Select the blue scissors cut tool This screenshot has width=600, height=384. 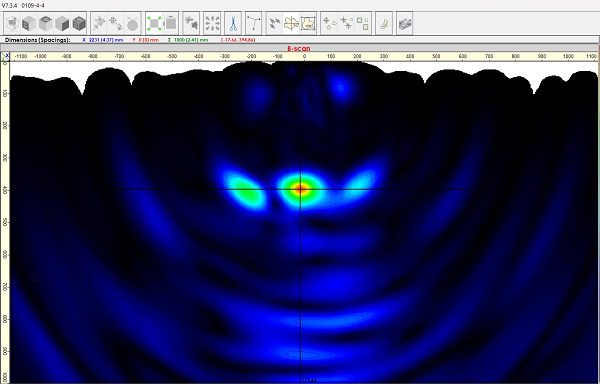coord(233,24)
